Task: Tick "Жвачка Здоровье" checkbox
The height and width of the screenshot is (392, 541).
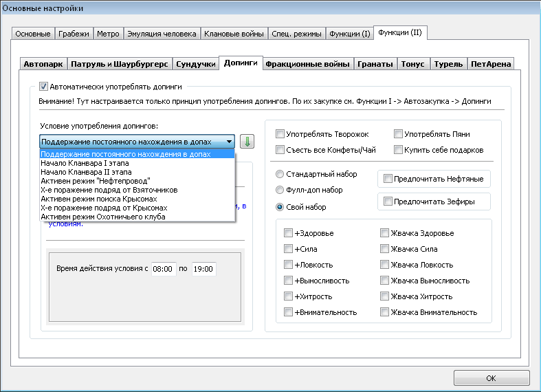Action: click(x=384, y=233)
